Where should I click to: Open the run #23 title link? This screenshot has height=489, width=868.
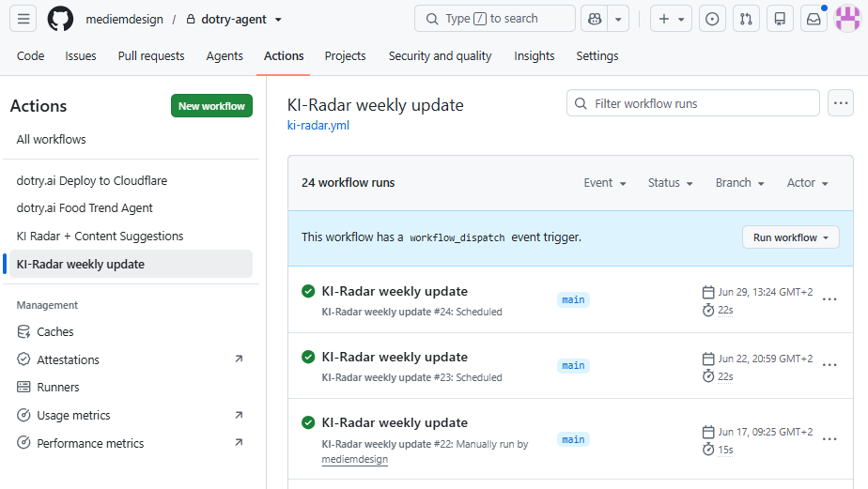pos(395,358)
